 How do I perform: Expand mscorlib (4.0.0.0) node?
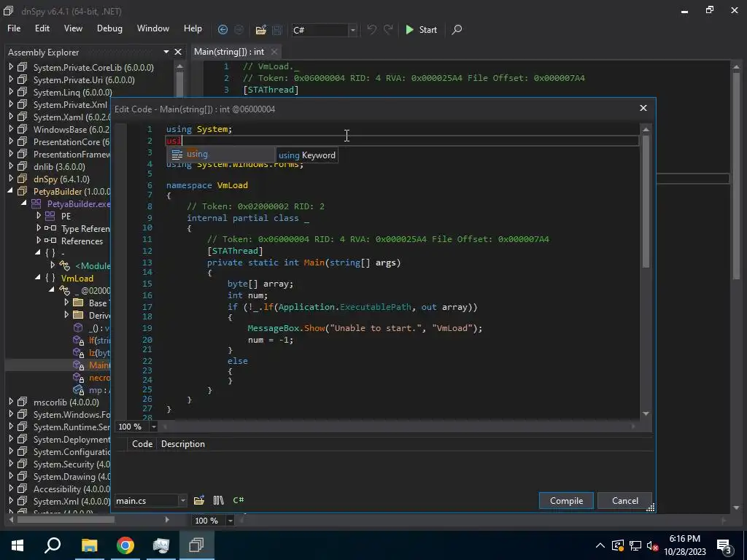(x=11, y=402)
